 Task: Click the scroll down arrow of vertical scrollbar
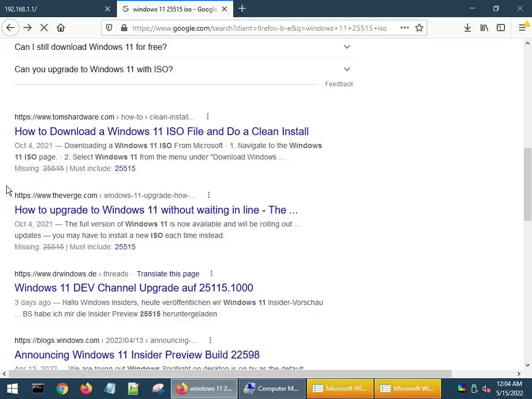[x=528, y=365]
